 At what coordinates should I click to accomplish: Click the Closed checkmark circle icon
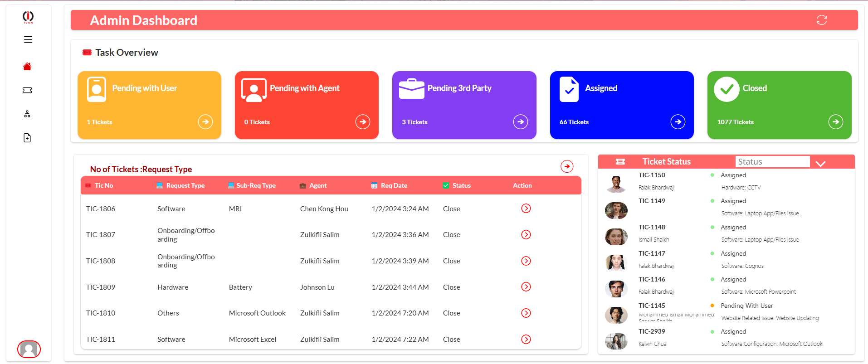727,89
